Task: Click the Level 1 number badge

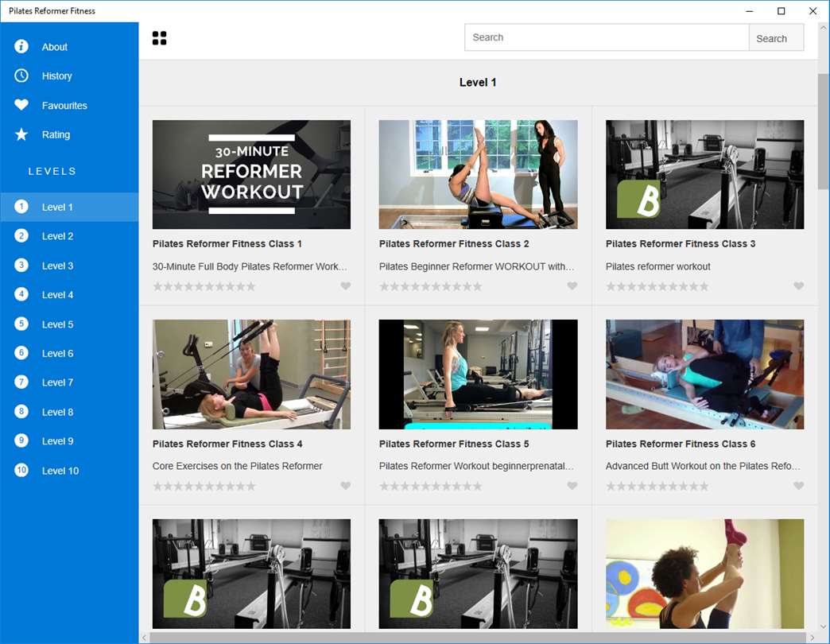Action: (21, 207)
